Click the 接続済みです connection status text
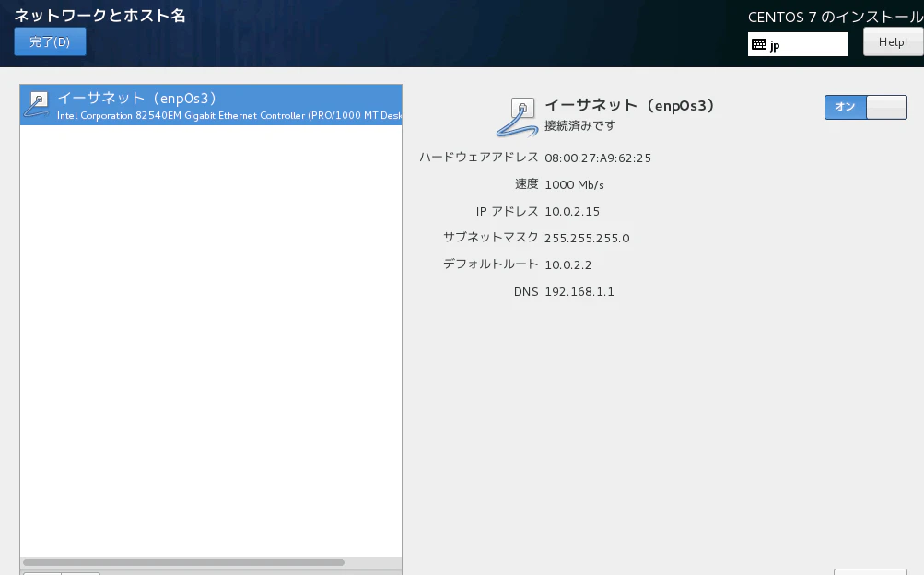 (x=579, y=125)
